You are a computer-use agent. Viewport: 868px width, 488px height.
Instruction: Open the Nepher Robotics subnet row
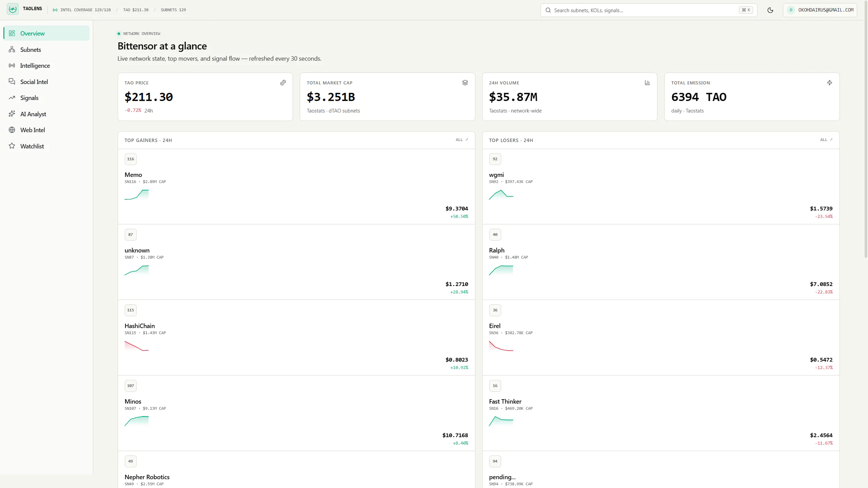[296, 470]
